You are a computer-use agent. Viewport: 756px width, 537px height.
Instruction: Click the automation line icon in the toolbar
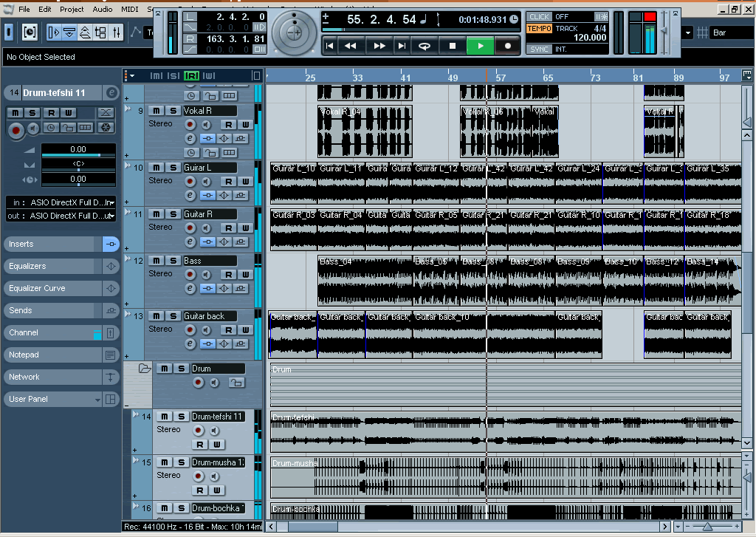coord(136,31)
